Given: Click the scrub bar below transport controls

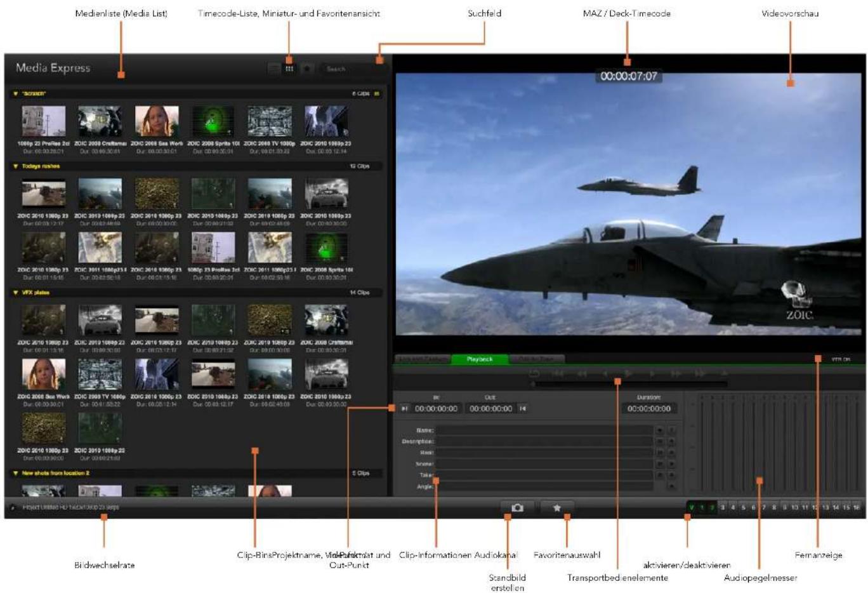Looking at the screenshot, I should [x=629, y=384].
